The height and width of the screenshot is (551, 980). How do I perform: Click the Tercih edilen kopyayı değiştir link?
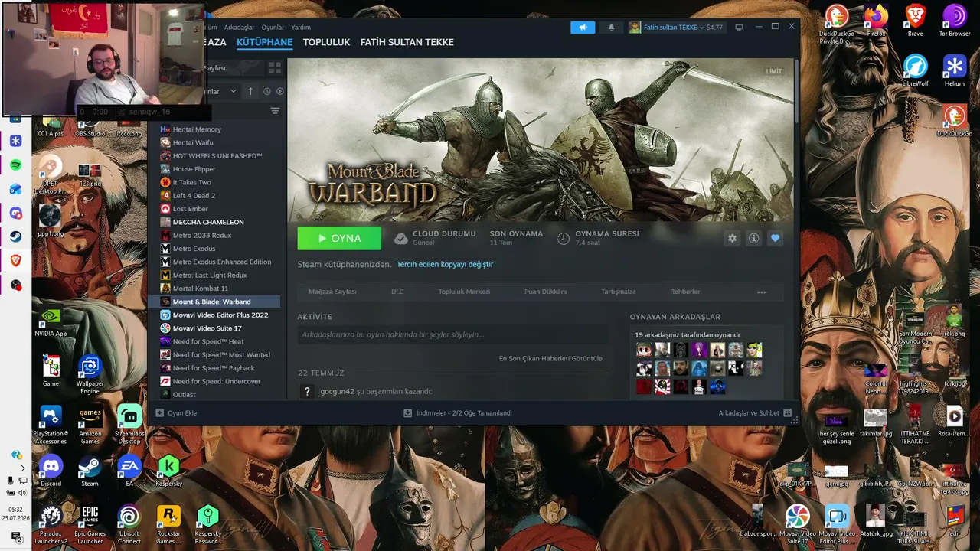(x=445, y=264)
